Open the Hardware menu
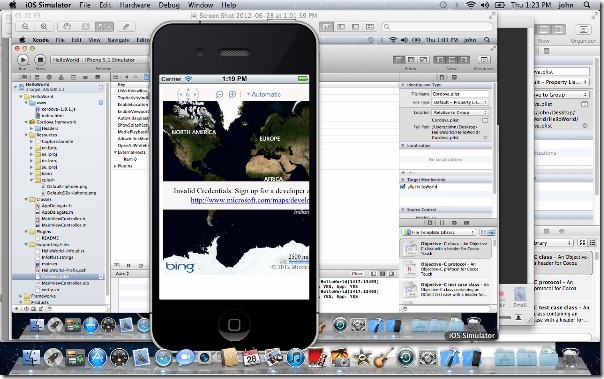Image resolution: width=604 pixels, height=379 pixels. coord(135,5)
